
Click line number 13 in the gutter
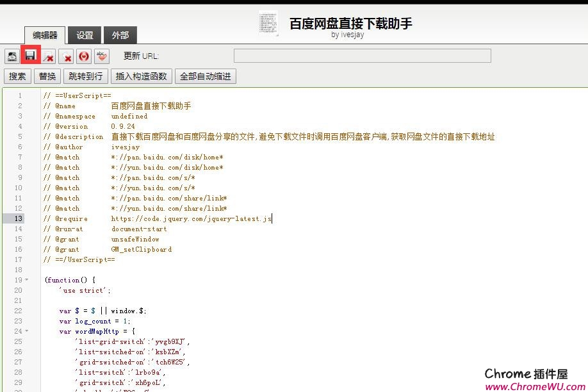pos(18,218)
